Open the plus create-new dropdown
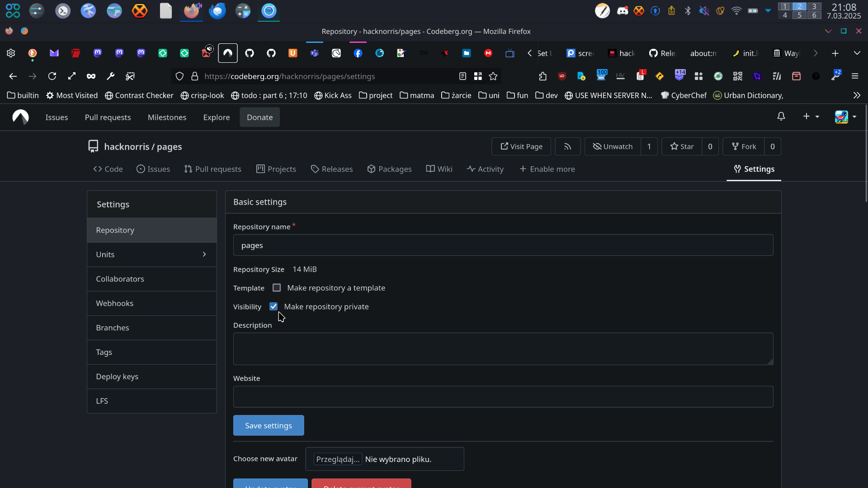The height and width of the screenshot is (488, 868). point(811,117)
